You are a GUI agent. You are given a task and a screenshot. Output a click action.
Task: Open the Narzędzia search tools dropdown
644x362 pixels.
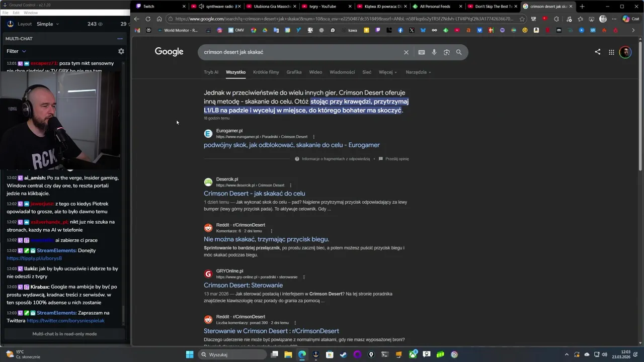(419, 72)
